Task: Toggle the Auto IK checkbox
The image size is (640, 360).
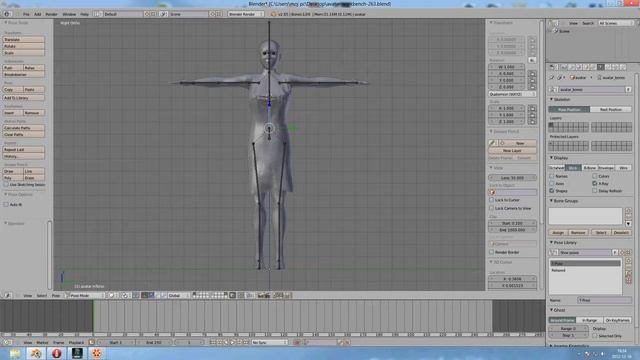Action: point(6,204)
